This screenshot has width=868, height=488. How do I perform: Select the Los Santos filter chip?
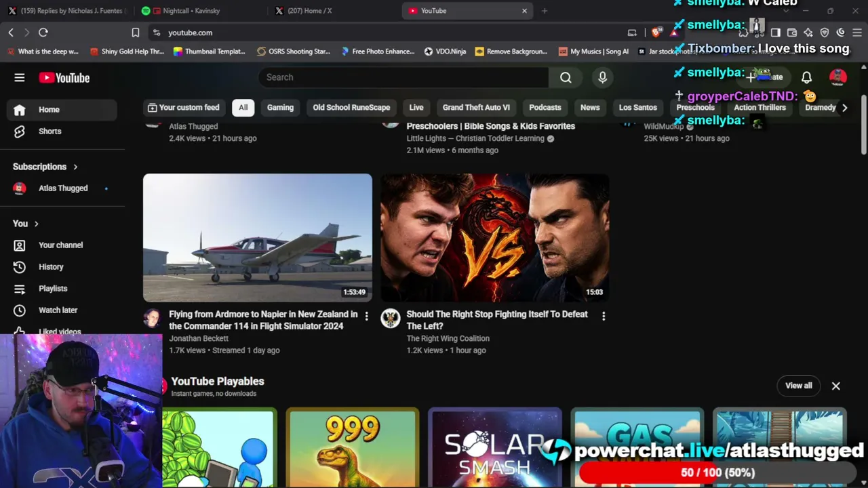[638, 108]
